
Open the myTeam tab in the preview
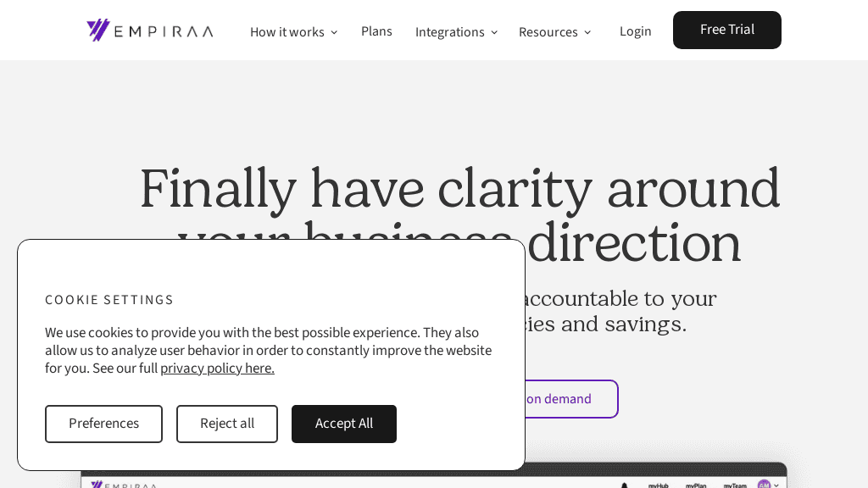tap(735, 486)
